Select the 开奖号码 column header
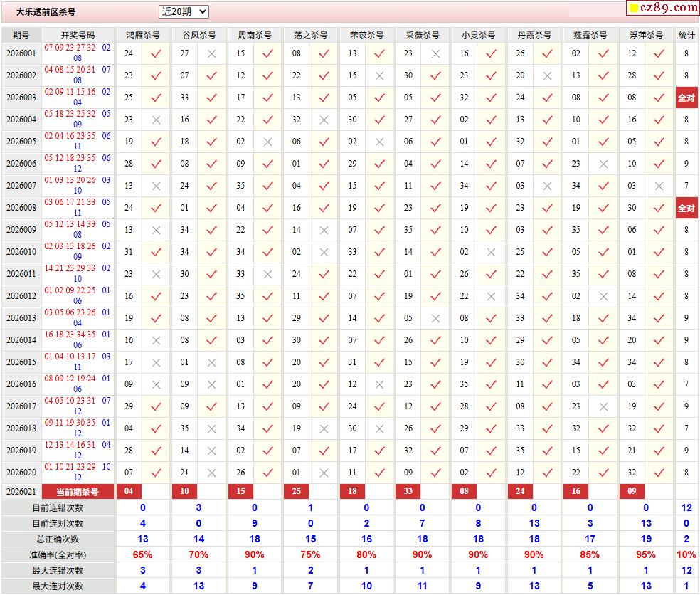 click(x=78, y=35)
